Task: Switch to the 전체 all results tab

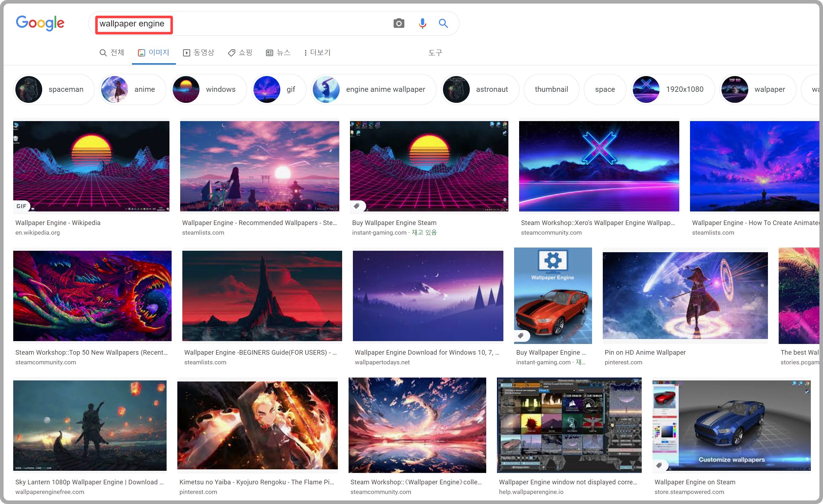Action: click(112, 53)
